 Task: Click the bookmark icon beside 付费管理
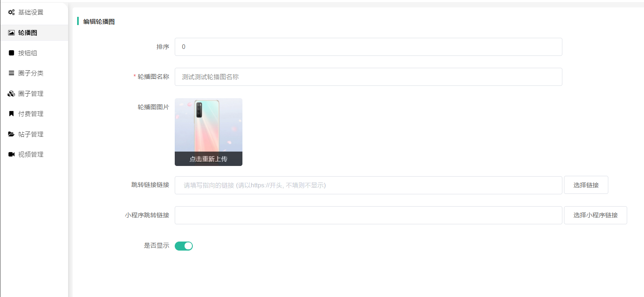pyautogui.click(x=11, y=114)
